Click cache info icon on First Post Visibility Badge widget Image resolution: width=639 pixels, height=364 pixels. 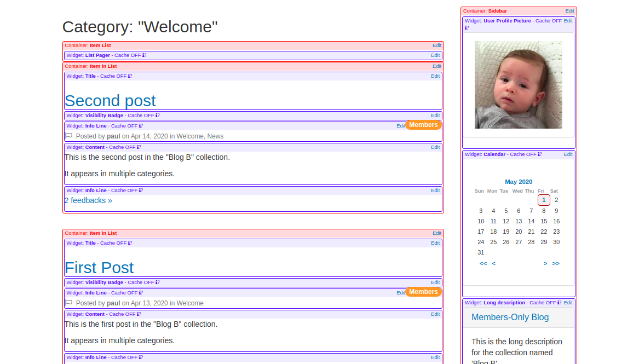(158, 282)
